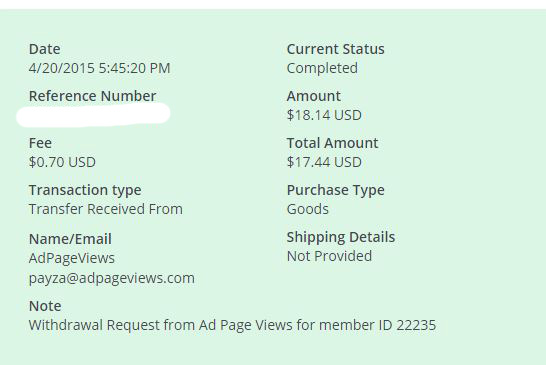Image resolution: width=546 pixels, height=365 pixels.
Task: Select the Completed status value
Action: pos(322,68)
